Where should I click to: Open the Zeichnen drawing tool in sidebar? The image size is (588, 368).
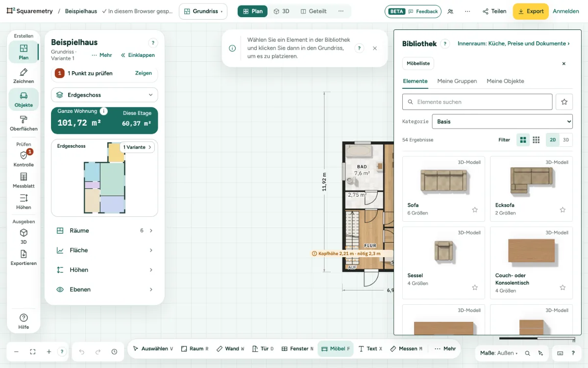(x=24, y=76)
